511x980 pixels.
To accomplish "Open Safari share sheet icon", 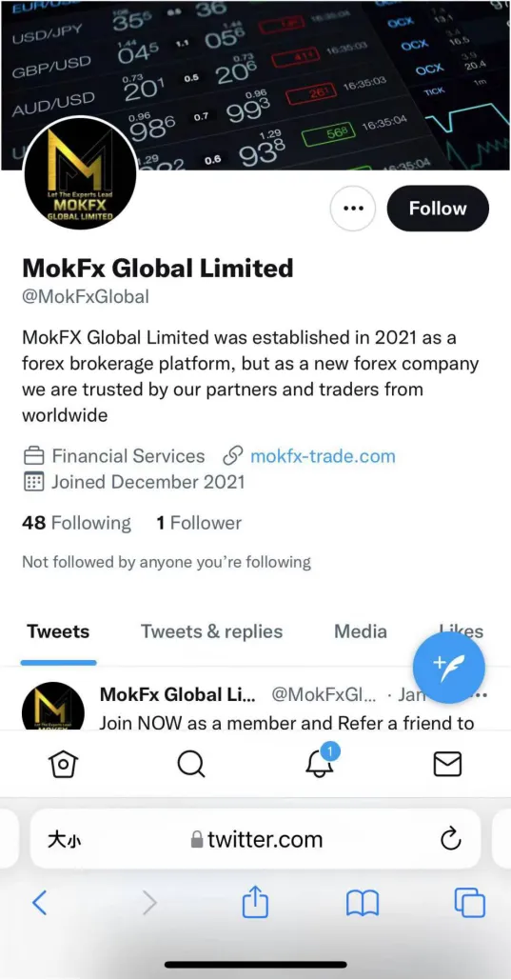I will pyautogui.click(x=255, y=903).
